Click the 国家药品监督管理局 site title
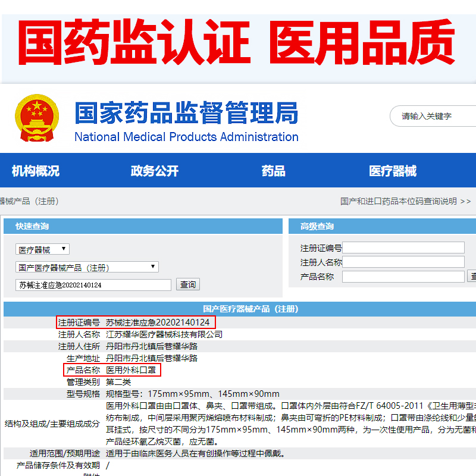The image size is (476, 476). [x=186, y=112]
